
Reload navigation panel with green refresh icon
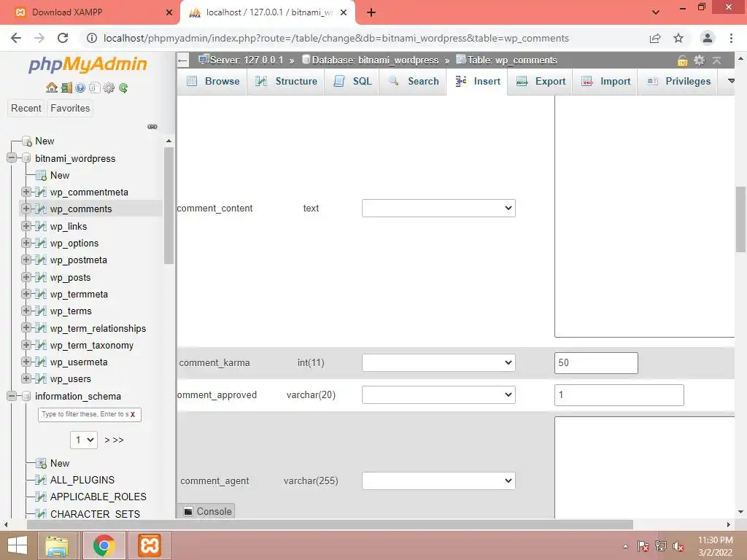tap(123, 87)
